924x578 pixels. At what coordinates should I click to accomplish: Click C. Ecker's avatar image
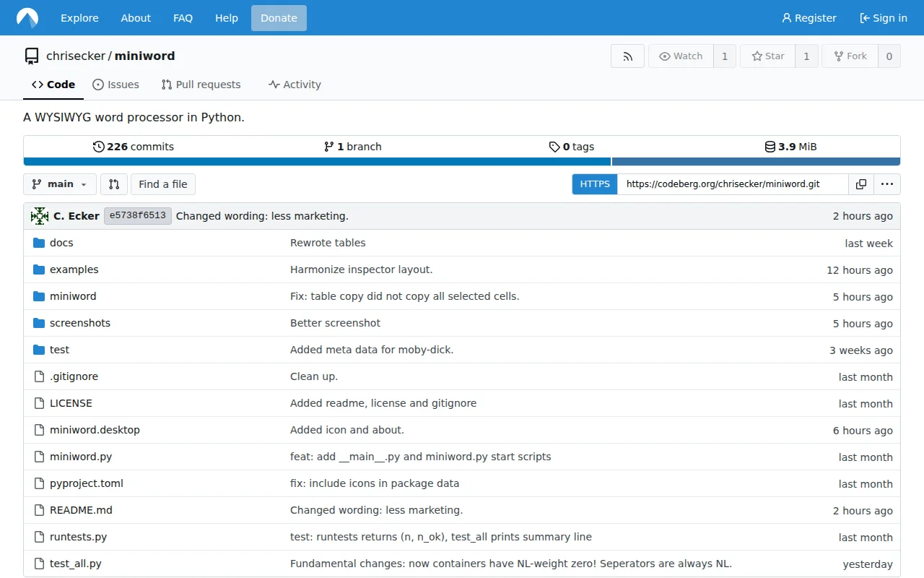(x=40, y=216)
